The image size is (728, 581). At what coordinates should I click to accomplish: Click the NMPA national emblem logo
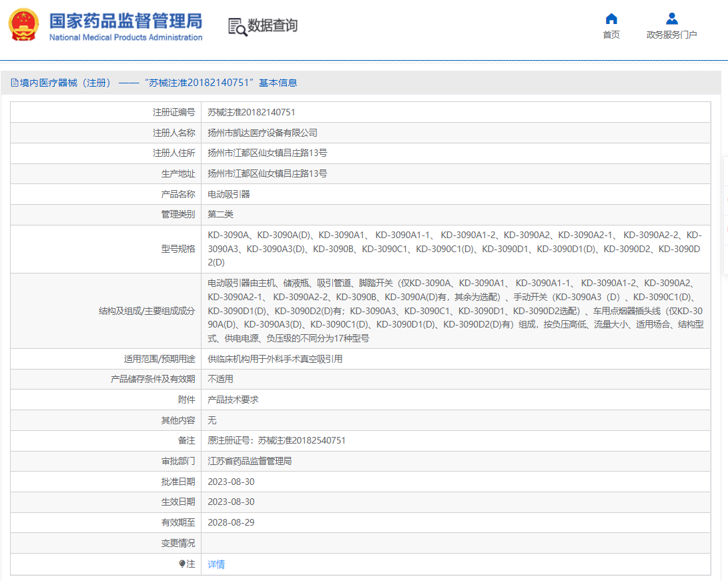[23, 25]
